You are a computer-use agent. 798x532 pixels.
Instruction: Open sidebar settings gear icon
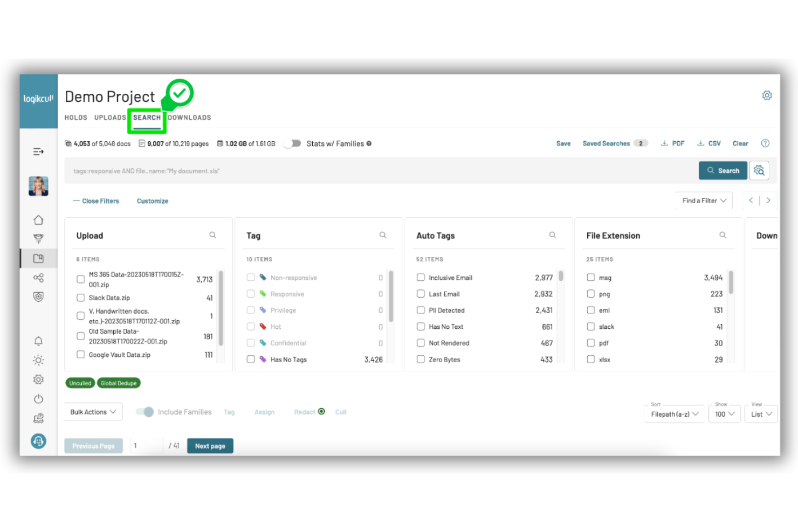[38, 379]
